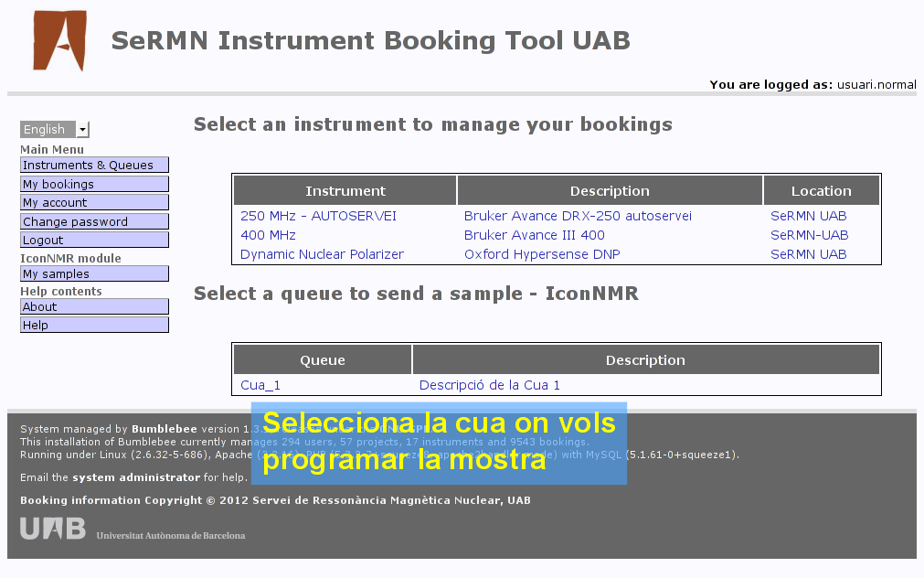Click Bruker Avance III 400 description
Image resolution: width=924 pixels, height=578 pixels.
[x=534, y=235]
